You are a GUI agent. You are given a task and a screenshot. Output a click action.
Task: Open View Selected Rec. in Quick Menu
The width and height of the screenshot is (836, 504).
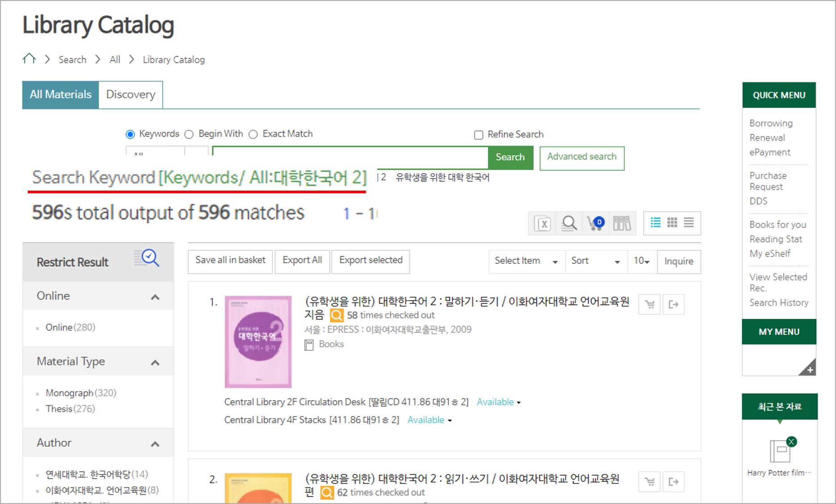(778, 283)
